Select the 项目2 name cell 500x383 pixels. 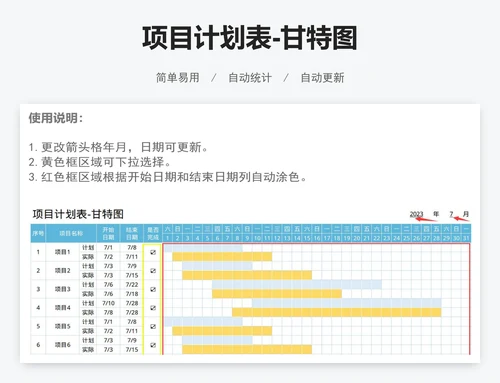(63, 271)
